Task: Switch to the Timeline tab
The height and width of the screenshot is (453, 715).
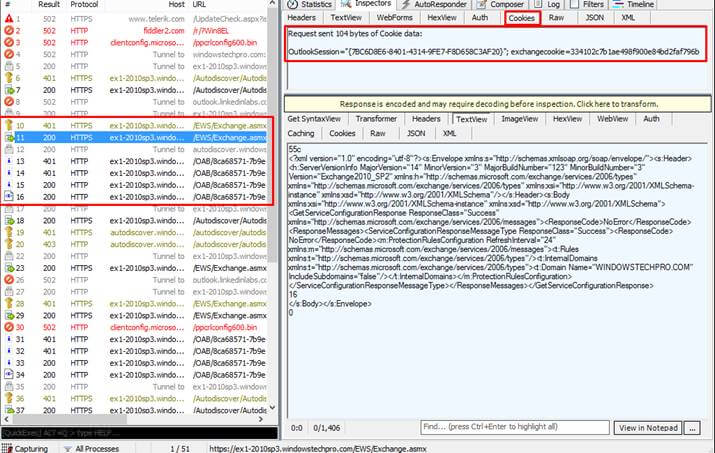Action: point(634,4)
